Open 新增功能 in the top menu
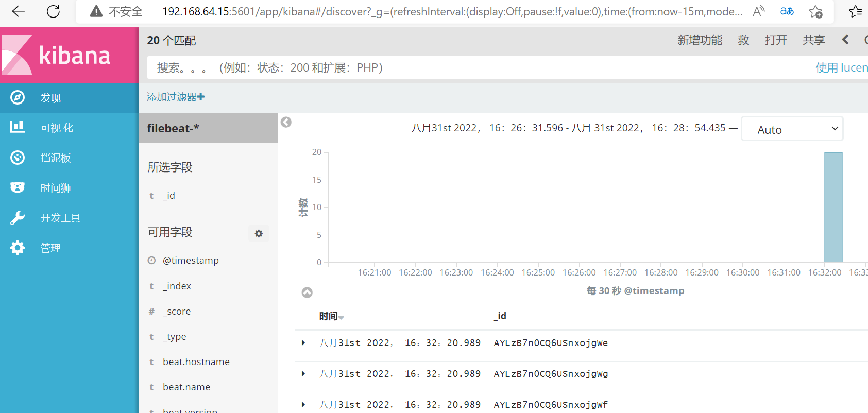 (x=700, y=40)
